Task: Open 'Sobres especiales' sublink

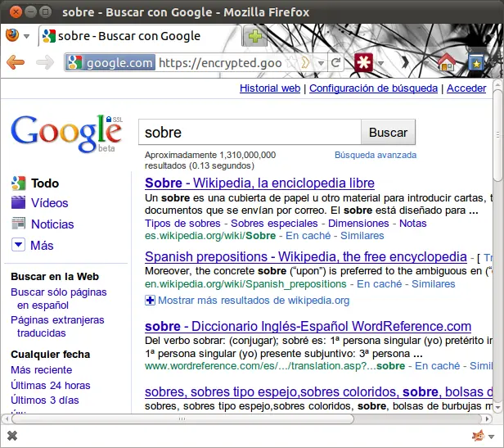Action: [x=274, y=224]
